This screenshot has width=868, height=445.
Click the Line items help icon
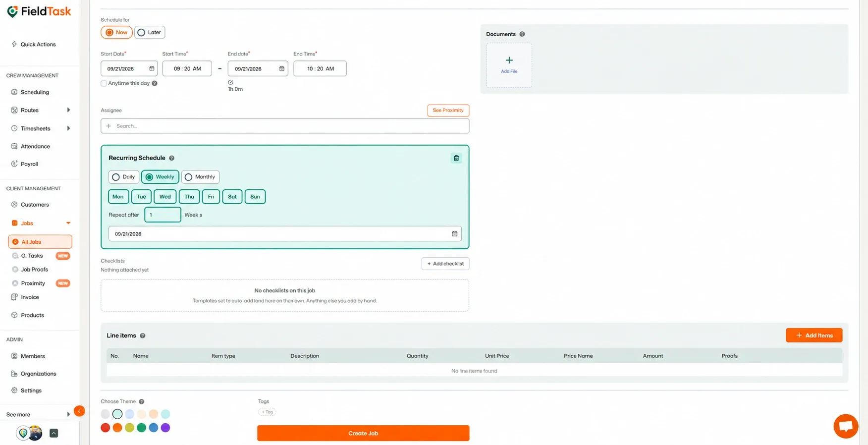[142, 335]
